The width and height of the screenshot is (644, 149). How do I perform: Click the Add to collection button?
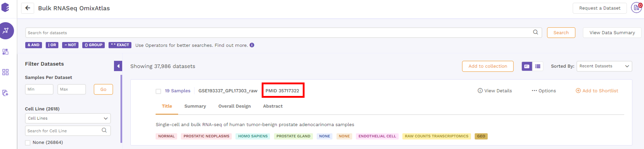pyautogui.click(x=488, y=66)
